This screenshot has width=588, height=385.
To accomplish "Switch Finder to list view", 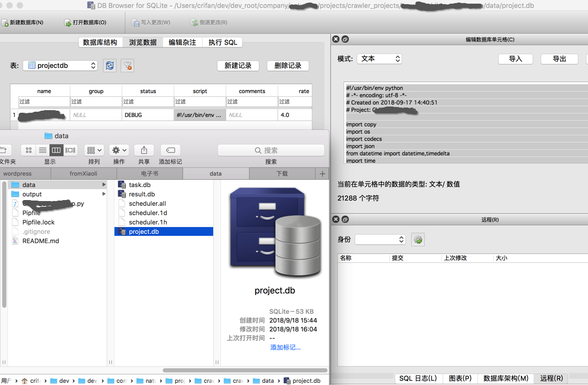I will pos(43,150).
